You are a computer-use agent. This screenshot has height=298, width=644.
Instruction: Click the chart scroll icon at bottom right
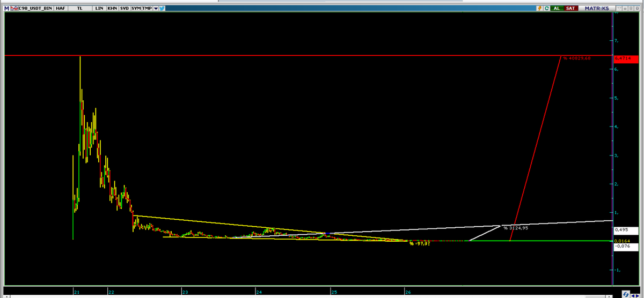click(626, 294)
